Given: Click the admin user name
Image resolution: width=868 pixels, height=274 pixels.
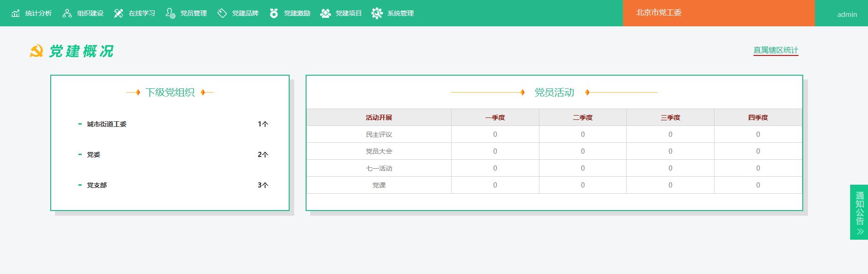Looking at the screenshot, I should (x=847, y=14).
